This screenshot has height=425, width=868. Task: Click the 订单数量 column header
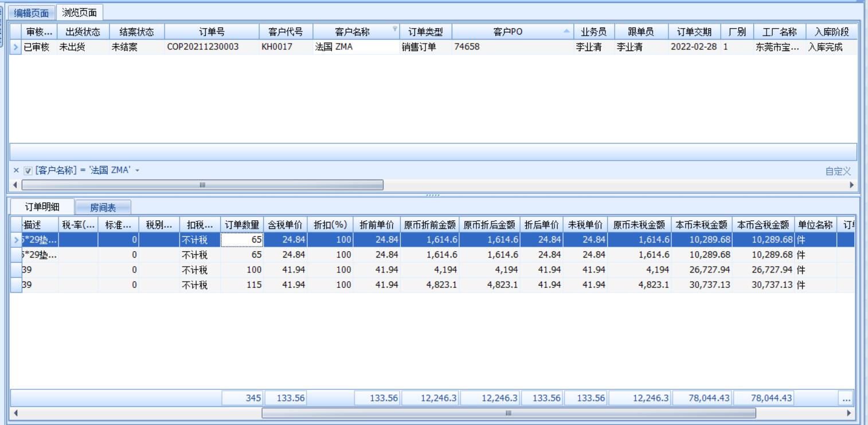pyautogui.click(x=241, y=224)
